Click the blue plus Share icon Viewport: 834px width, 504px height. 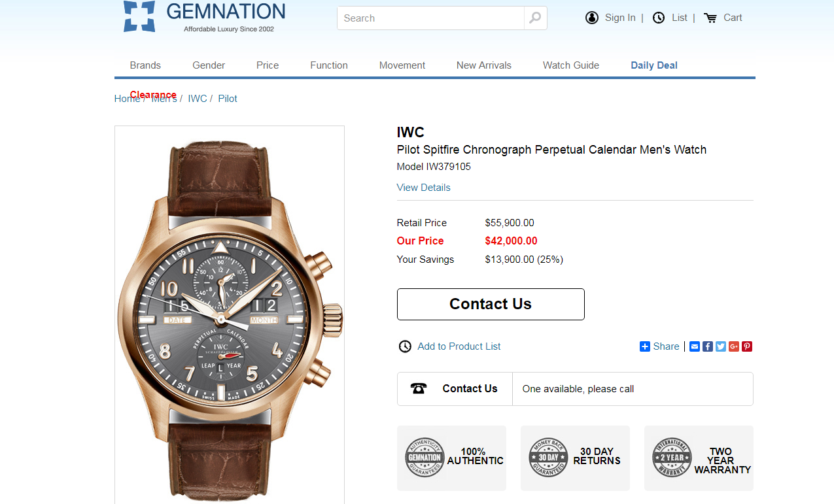coord(645,346)
